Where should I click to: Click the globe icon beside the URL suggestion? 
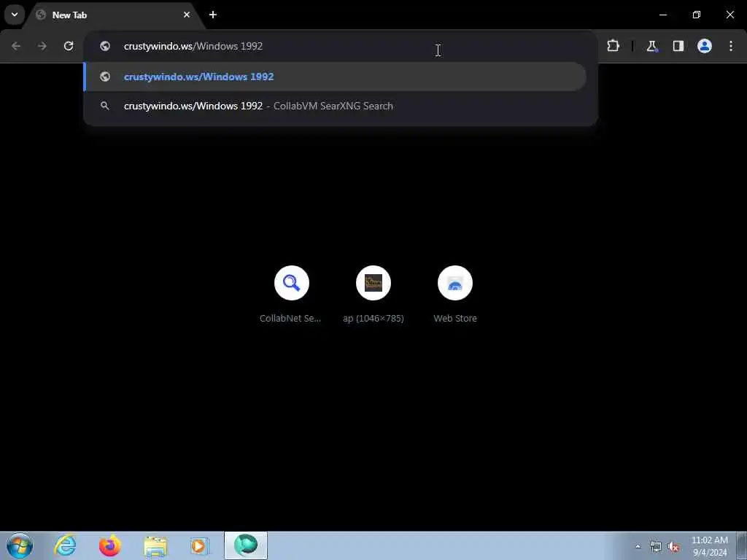click(x=105, y=77)
